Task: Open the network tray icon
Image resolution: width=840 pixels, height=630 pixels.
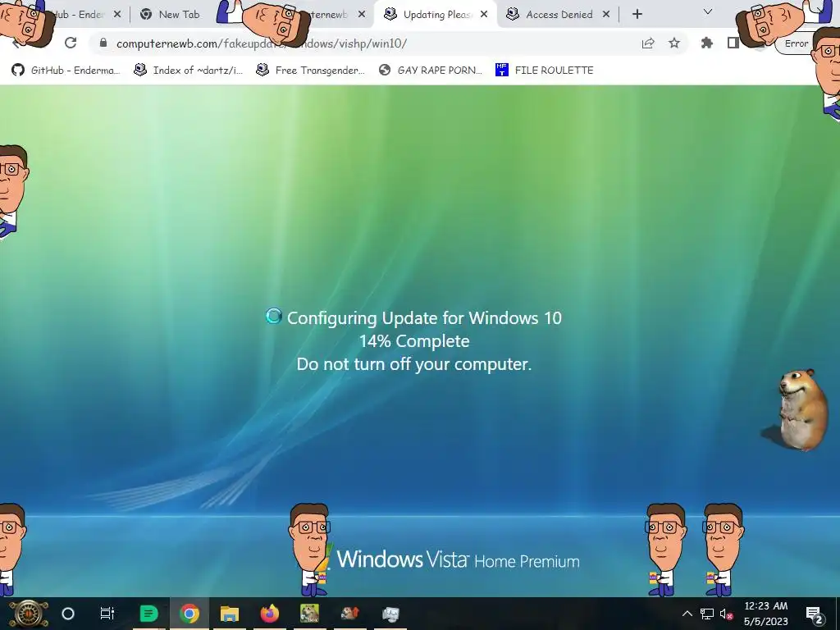Action: (x=707, y=614)
